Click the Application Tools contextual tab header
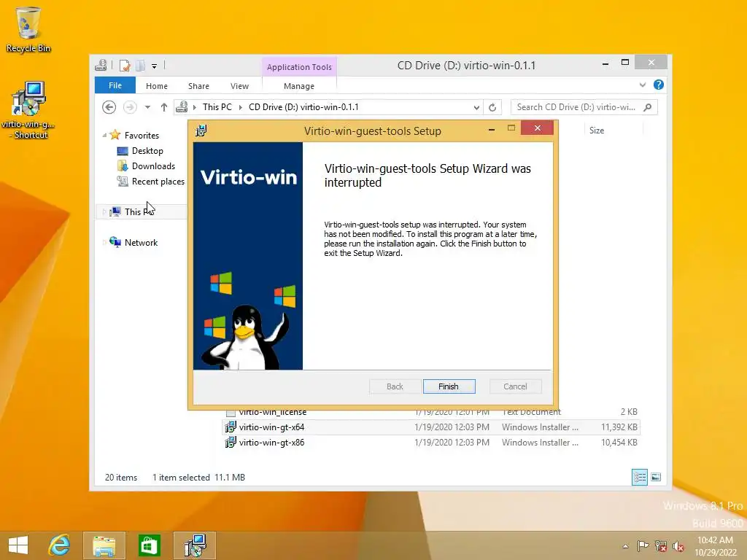 pos(299,66)
